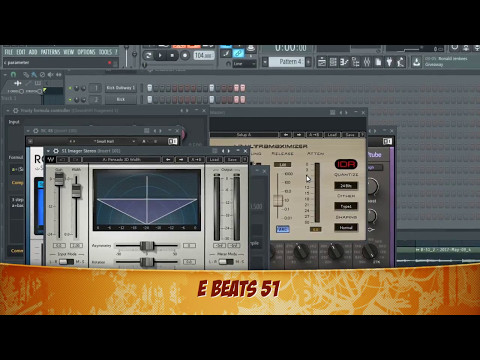Open the Channel rack view icon
480x360 pixels.
pyautogui.click(x=333, y=62)
